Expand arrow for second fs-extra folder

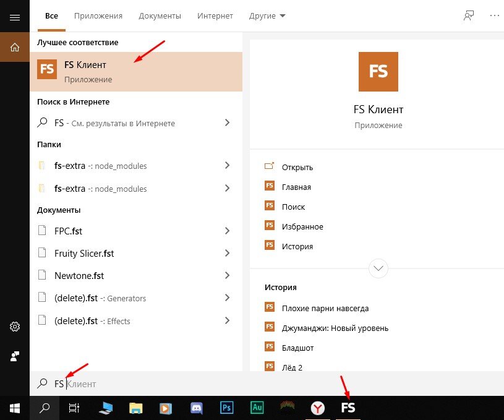(x=227, y=188)
